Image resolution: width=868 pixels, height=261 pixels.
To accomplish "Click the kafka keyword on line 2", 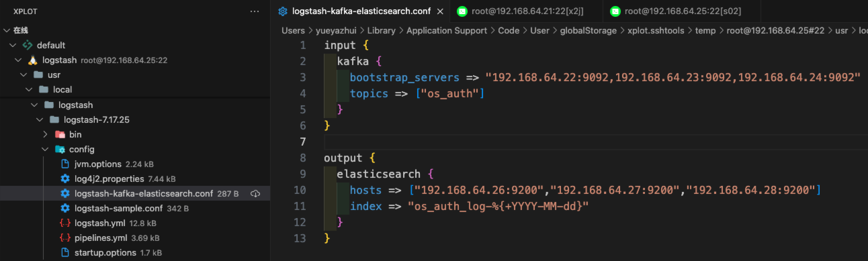I will click(x=353, y=61).
